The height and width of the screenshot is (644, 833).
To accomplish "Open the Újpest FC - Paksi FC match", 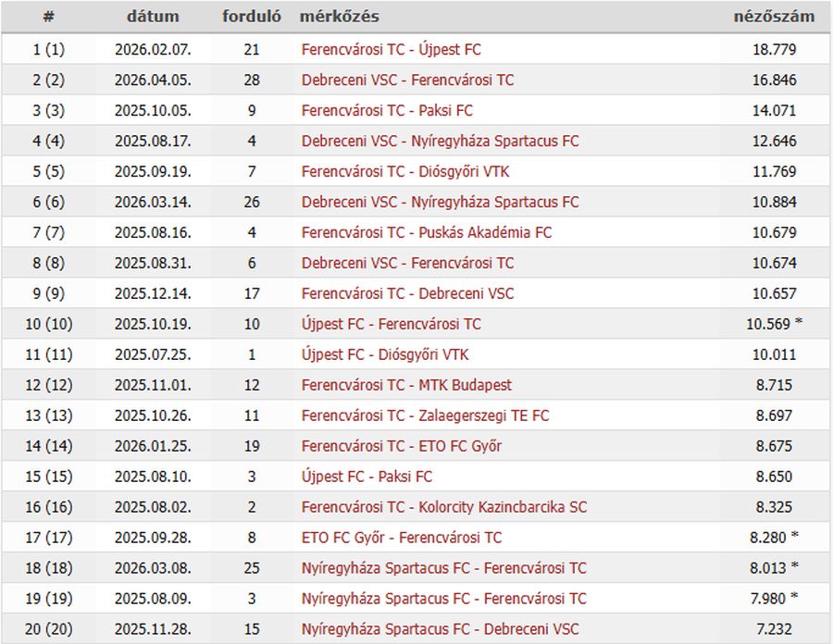I will 367,477.
